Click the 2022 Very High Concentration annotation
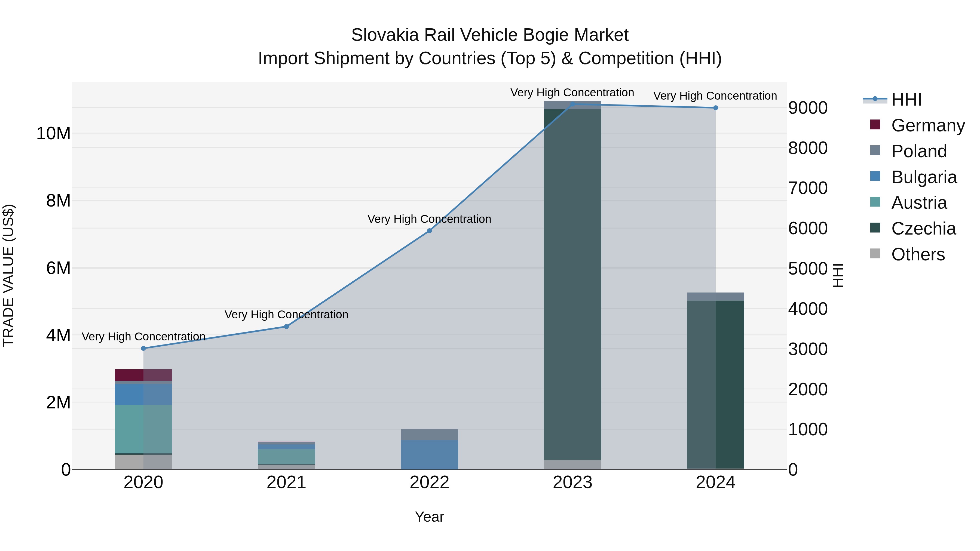The height and width of the screenshot is (551, 980). pos(430,219)
